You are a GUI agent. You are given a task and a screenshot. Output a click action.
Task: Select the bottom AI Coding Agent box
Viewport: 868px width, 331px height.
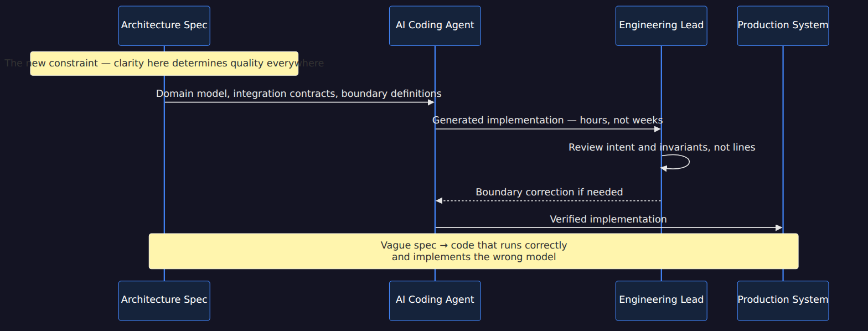click(x=435, y=301)
